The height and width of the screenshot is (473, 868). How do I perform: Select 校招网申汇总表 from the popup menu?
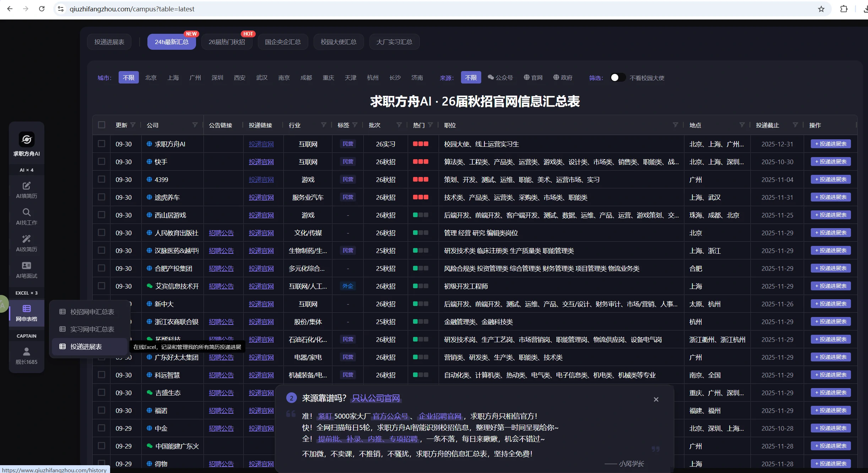pos(92,312)
